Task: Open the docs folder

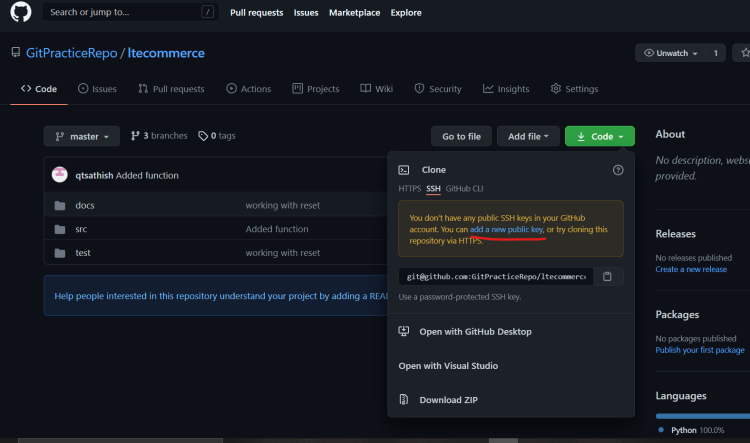Action: (x=85, y=205)
